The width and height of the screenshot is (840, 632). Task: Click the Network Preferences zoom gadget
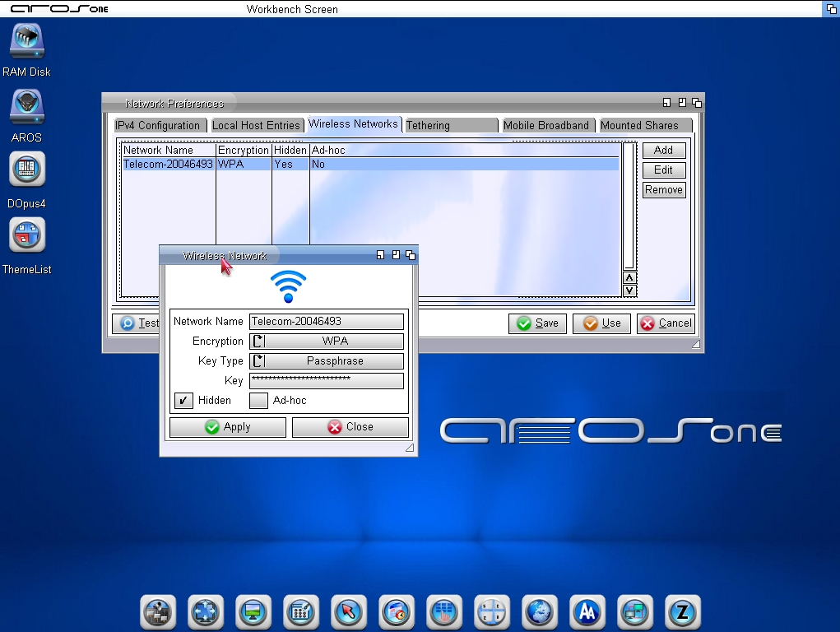682,102
